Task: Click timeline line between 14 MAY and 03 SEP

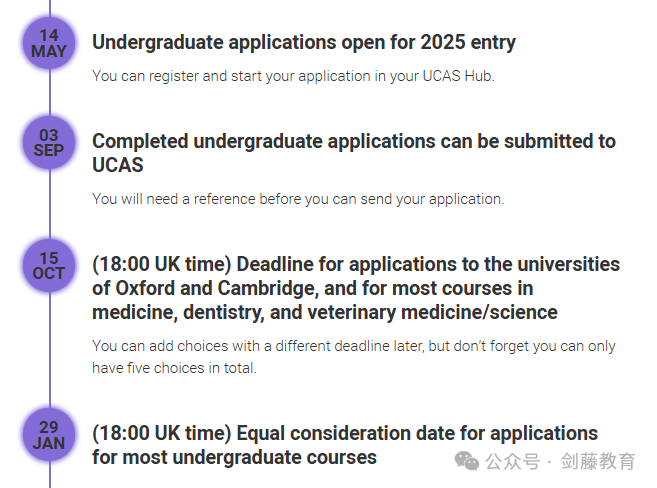Action: pos(49,93)
